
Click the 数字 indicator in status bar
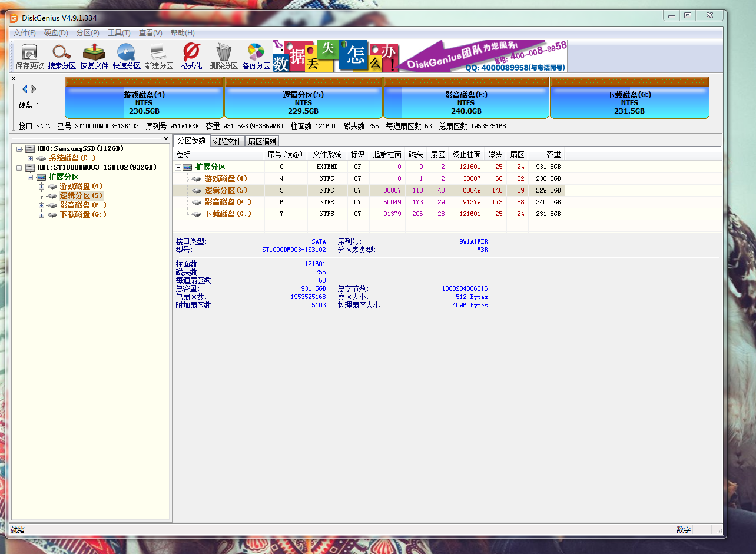click(684, 530)
